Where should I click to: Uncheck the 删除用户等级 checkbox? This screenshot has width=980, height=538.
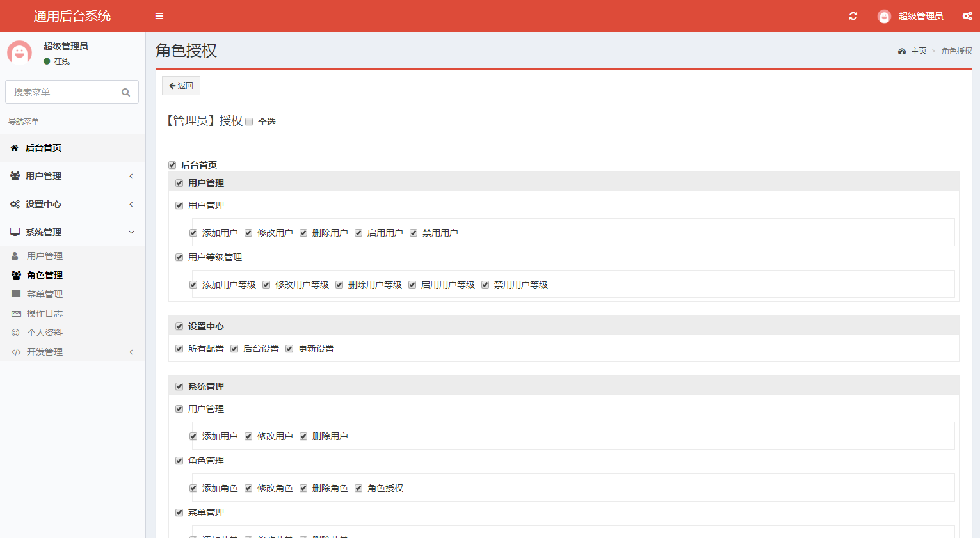339,285
